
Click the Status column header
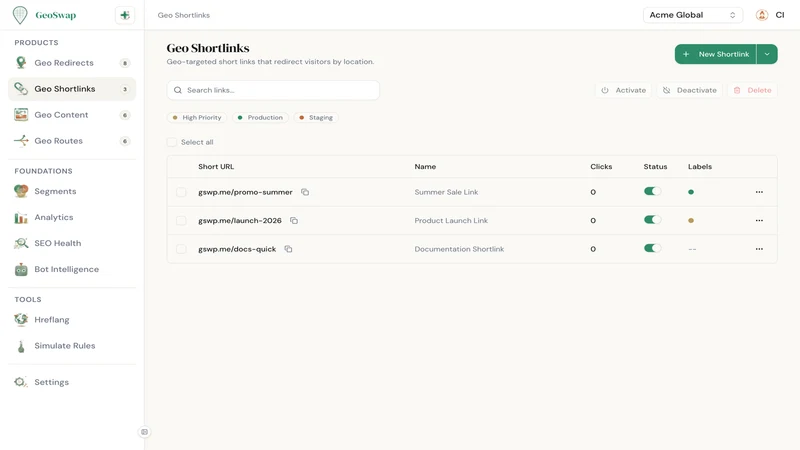(655, 167)
